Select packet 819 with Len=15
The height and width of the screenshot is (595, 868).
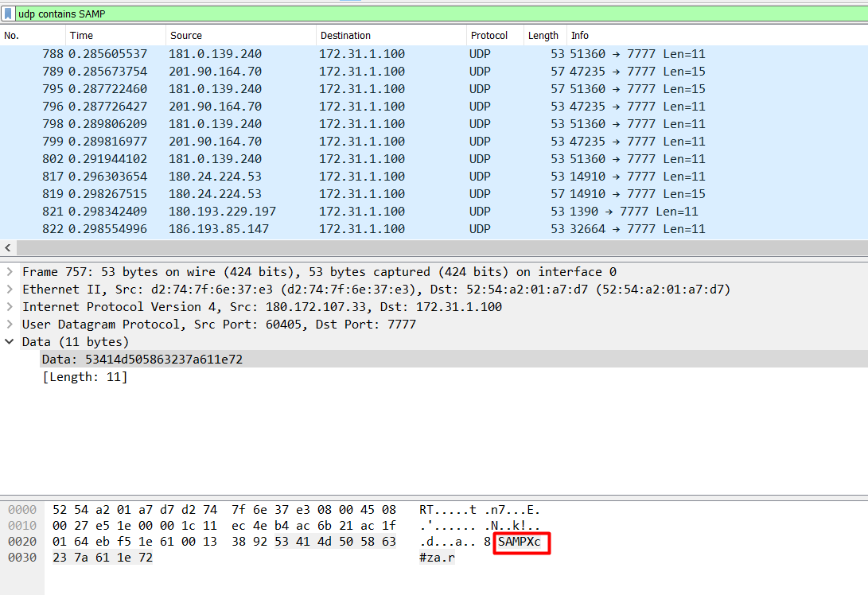[x=434, y=194]
